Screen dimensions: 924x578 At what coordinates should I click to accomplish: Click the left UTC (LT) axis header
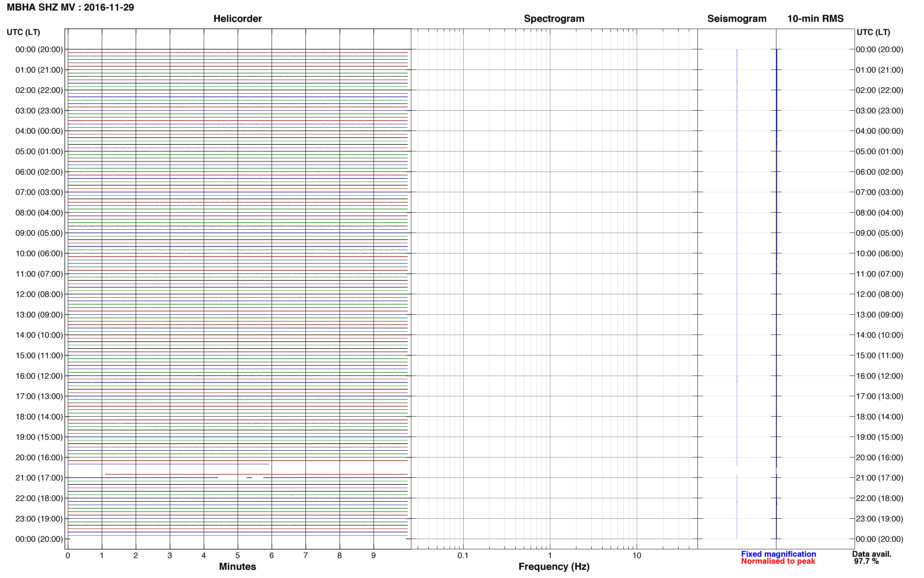click(x=23, y=32)
